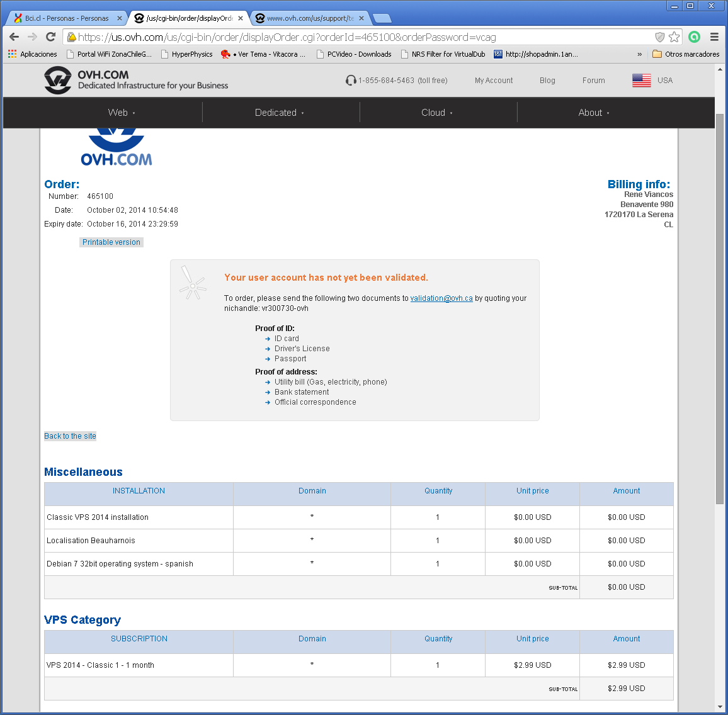Click the validation@ovh.ca email link
Image resolution: width=728 pixels, height=715 pixels.
pyautogui.click(x=441, y=298)
